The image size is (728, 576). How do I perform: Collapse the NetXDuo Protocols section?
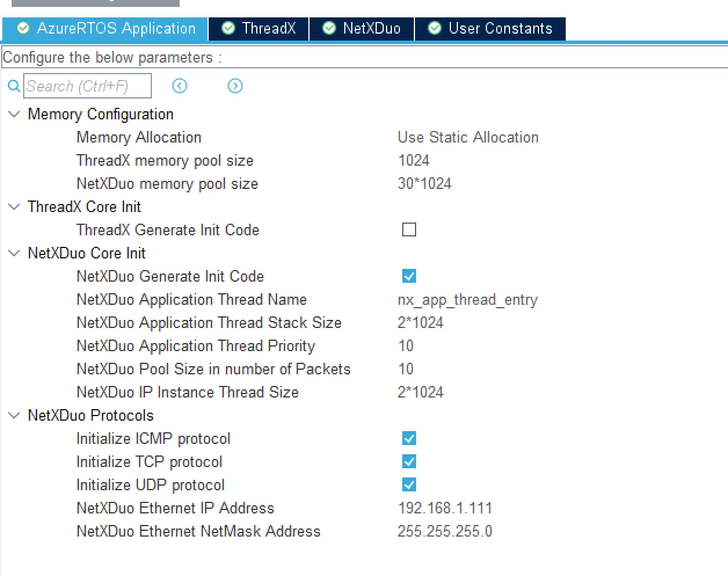pos(14,415)
